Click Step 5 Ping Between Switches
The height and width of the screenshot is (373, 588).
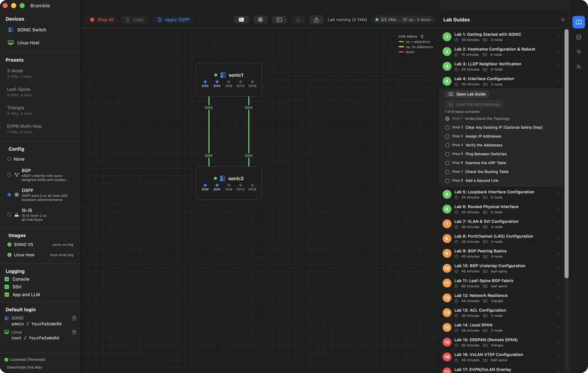(x=477, y=154)
